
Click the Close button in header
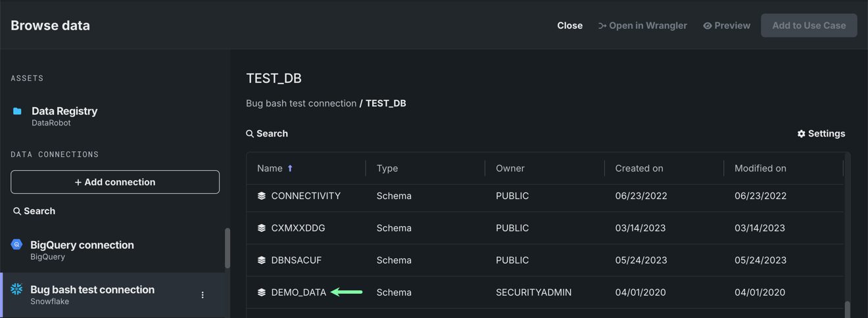[x=569, y=26]
